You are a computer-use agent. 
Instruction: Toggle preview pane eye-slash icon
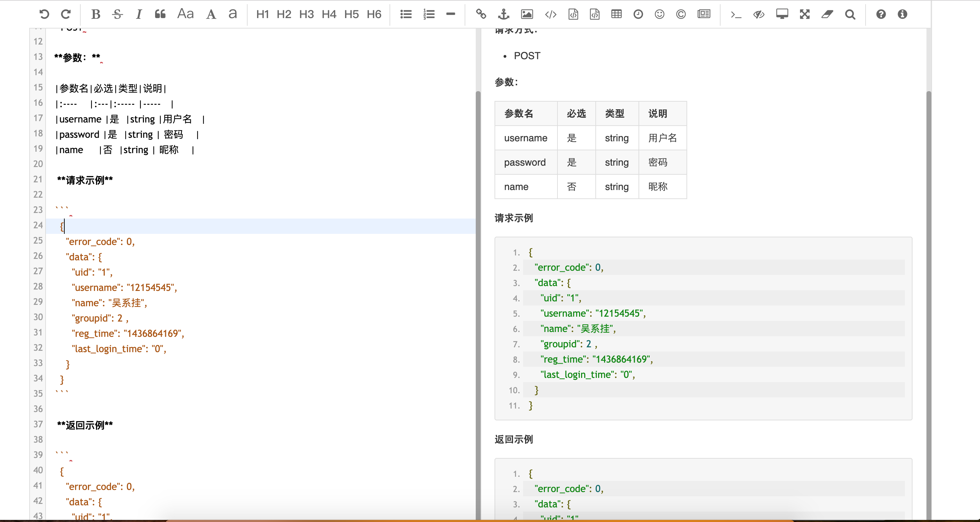(758, 15)
